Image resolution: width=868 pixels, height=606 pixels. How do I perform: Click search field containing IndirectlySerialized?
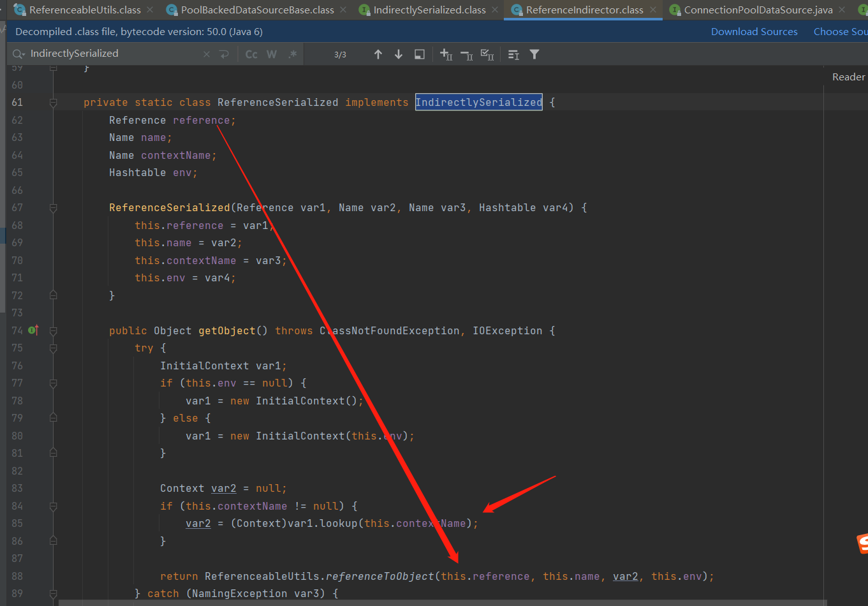coord(114,54)
